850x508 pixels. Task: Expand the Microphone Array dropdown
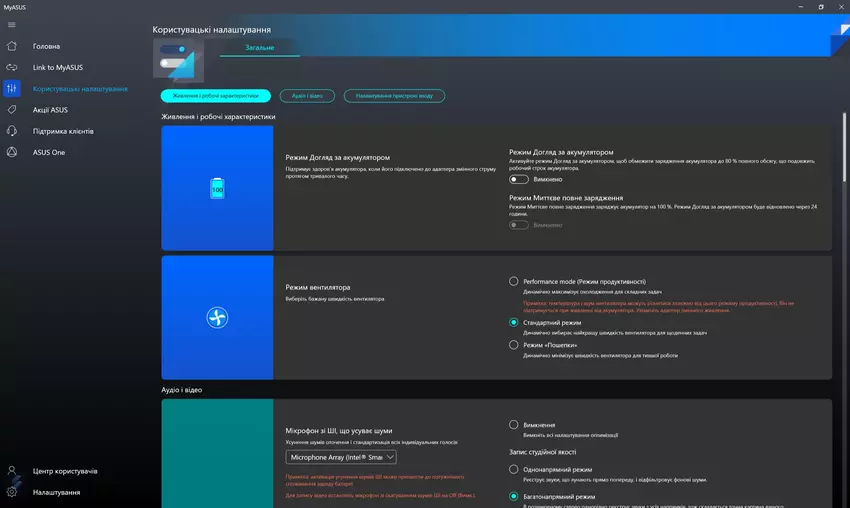pyautogui.click(x=341, y=457)
